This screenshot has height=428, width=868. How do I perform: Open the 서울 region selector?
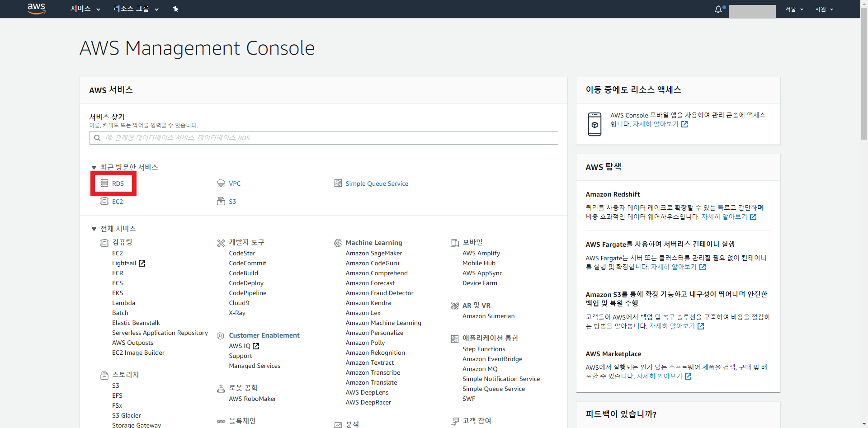tap(794, 9)
